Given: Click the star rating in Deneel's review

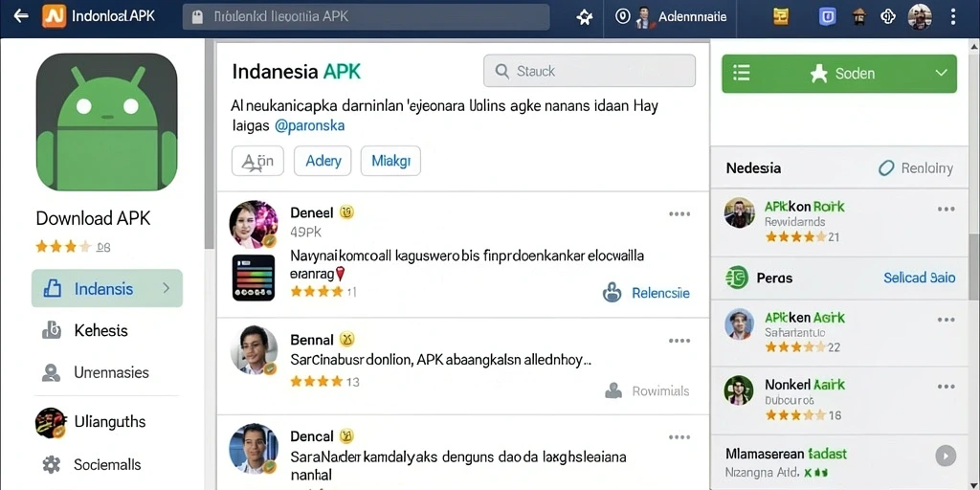Looking at the screenshot, I should [x=316, y=291].
